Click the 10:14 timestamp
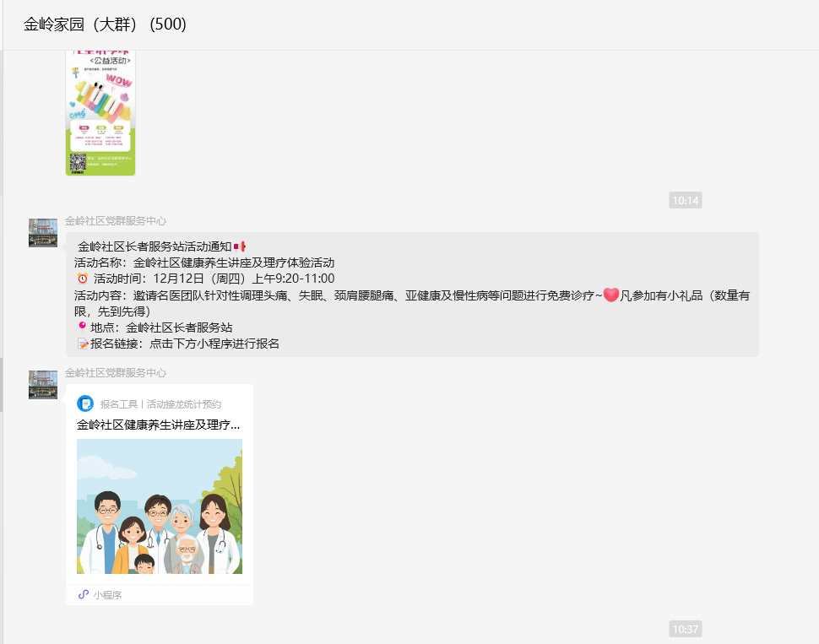 (685, 201)
